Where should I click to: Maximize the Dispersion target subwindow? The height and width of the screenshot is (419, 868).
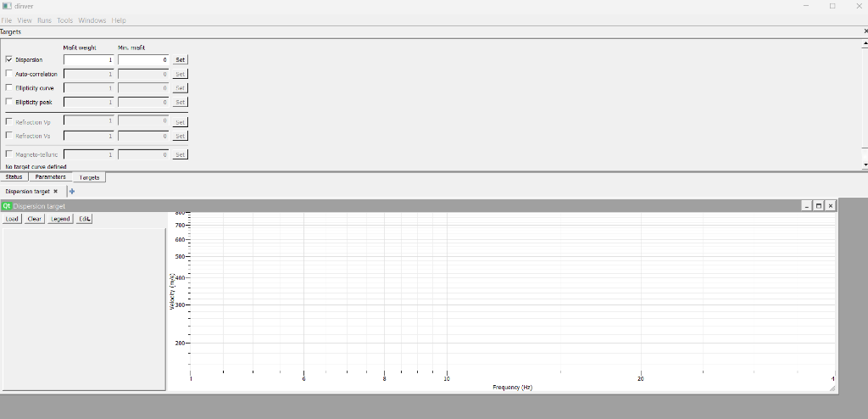(819, 206)
